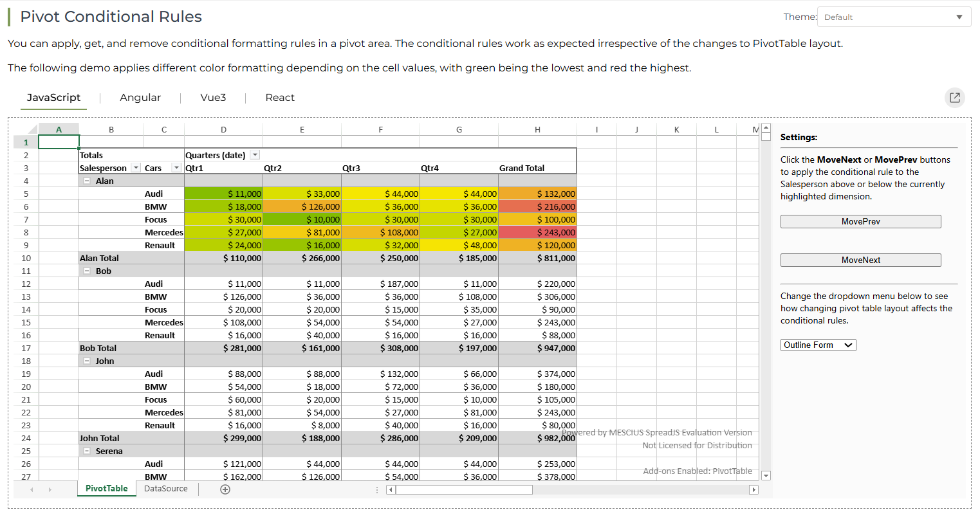The width and height of the screenshot is (980, 510).
Task: Click John Total label cell
Action: tap(111, 438)
